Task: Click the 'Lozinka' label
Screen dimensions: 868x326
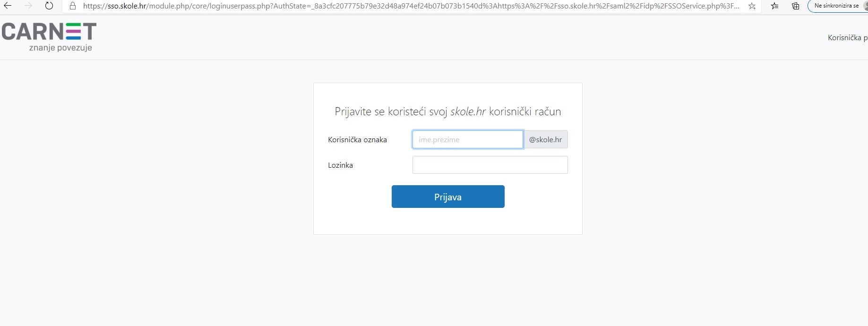Action: [x=340, y=165]
